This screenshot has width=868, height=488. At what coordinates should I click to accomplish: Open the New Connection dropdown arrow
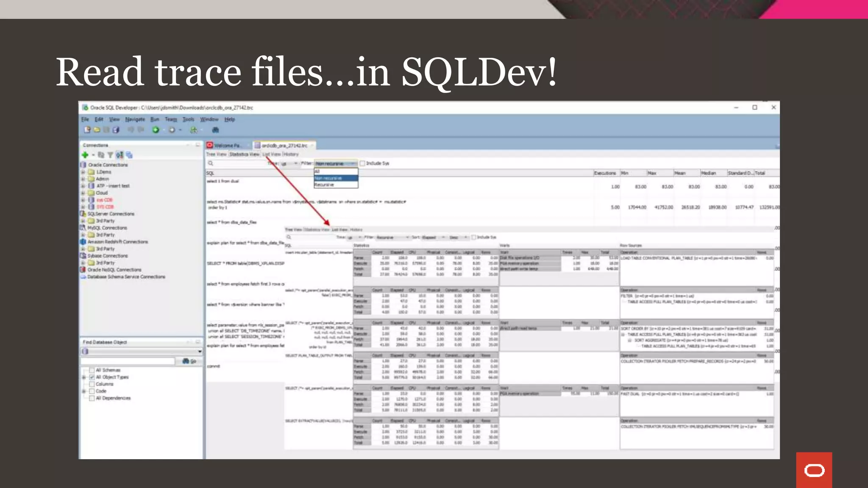click(93, 155)
